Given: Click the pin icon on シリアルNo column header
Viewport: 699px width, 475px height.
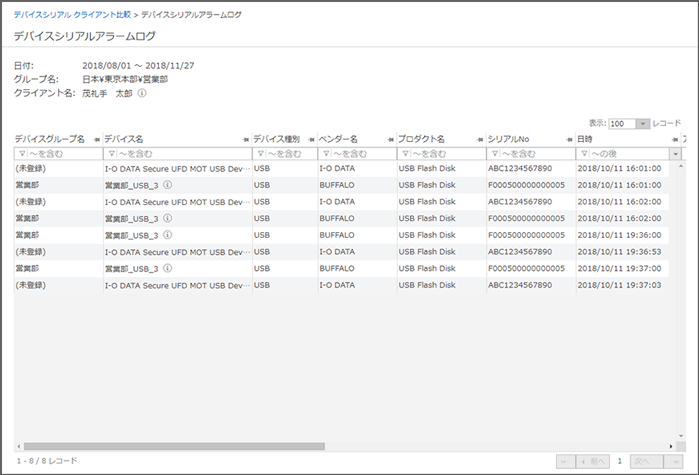Looking at the screenshot, I should click(568, 139).
